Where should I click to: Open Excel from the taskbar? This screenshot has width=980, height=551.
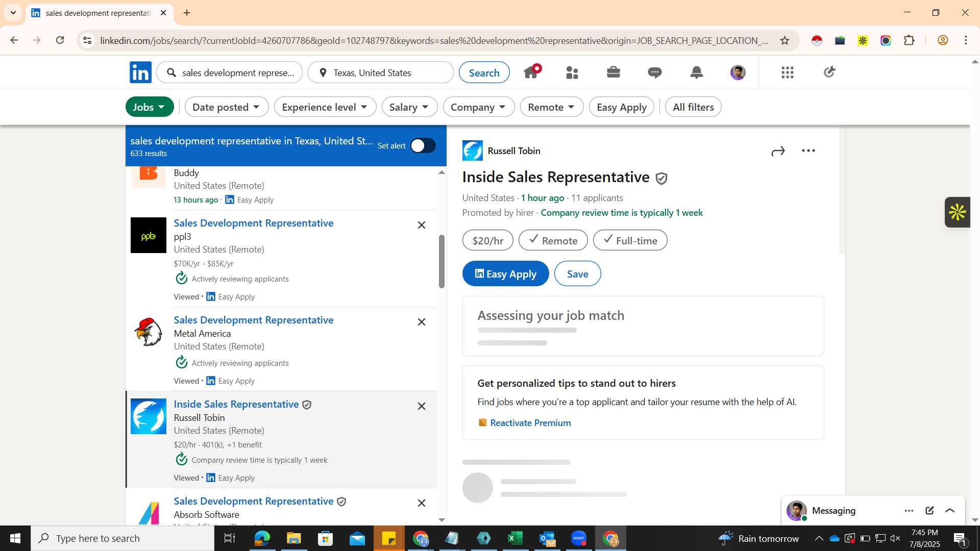coord(516,538)
